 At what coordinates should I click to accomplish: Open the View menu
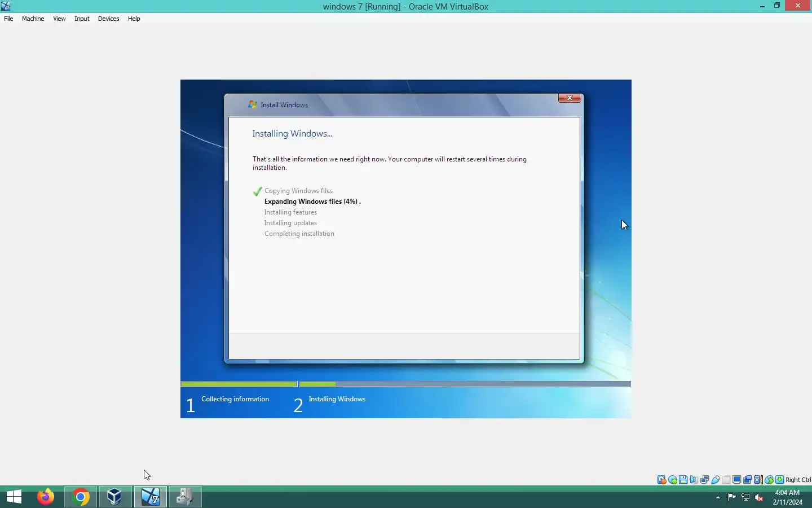(59, 19)
